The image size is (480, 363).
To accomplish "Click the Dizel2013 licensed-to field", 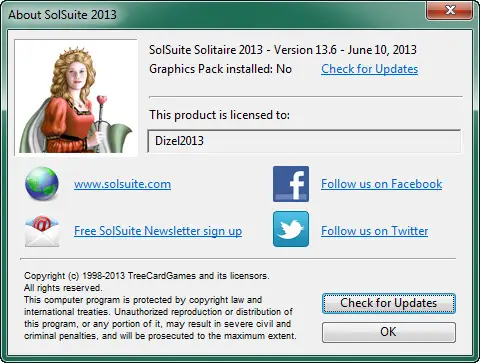I will (304, 141).
